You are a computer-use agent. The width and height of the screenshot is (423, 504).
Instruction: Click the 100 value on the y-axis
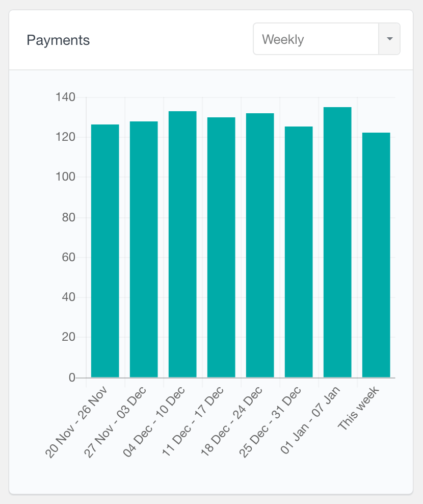click(x=66, y=178)
